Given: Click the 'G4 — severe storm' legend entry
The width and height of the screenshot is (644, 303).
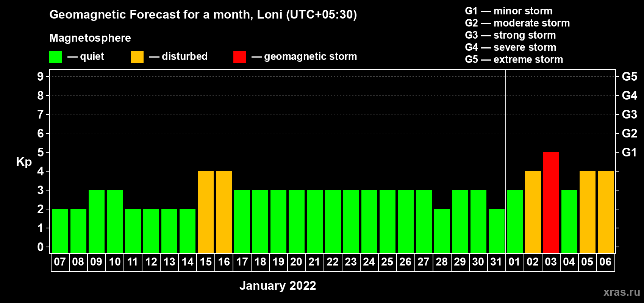Looking at the screenshot, I should pos(511,47).
